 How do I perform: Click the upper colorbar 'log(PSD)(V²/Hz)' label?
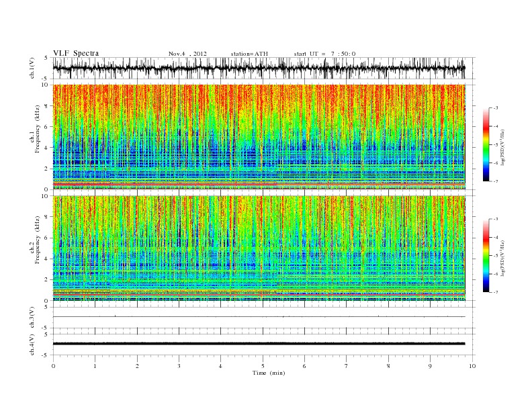[502, 147]
